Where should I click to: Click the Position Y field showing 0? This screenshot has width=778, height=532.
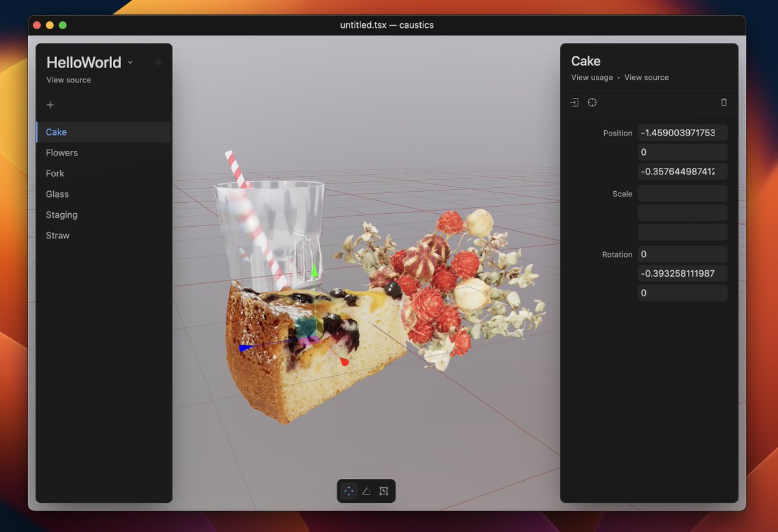683,152
